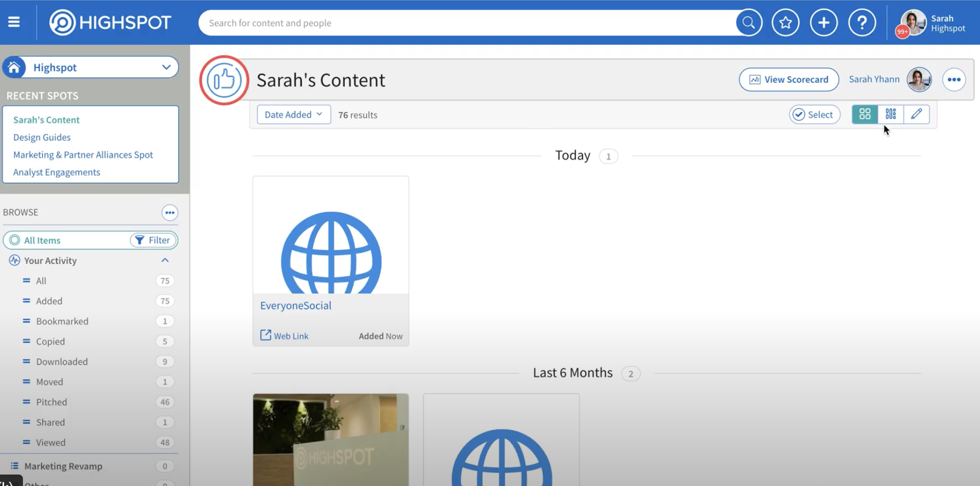Collapse the Your Activity section
This screenshot has height=486, width=980.
[x=165, y=260]
